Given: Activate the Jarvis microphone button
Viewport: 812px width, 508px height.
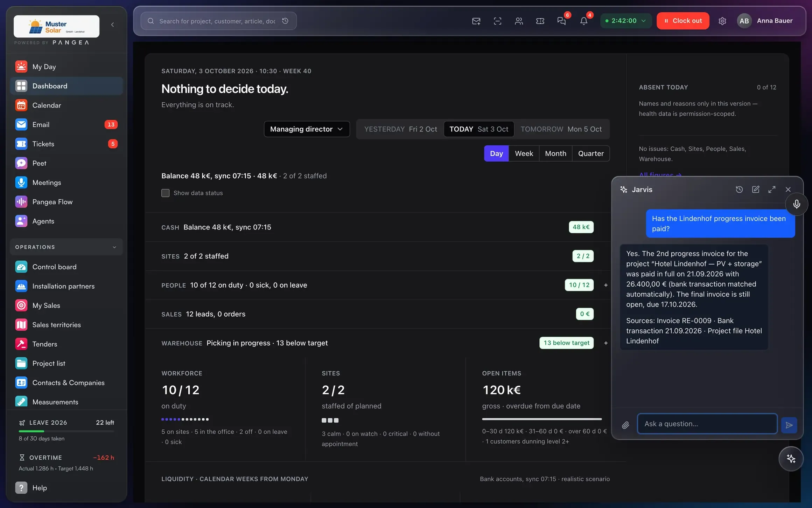Looking at the screenshot, I should (797, 204).
